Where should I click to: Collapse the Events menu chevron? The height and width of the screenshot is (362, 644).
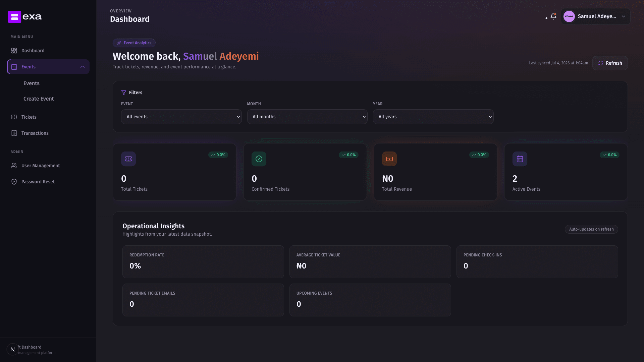tap(83, 67)
